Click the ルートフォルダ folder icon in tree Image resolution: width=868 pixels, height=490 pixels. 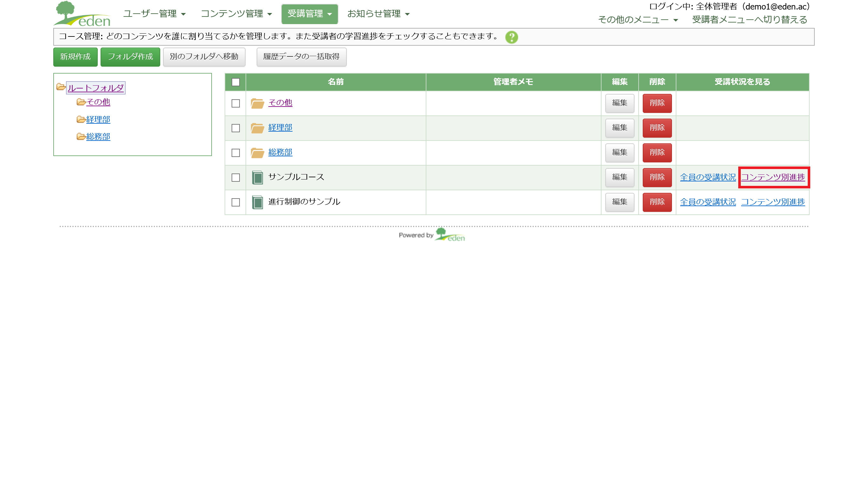point(61,87)
